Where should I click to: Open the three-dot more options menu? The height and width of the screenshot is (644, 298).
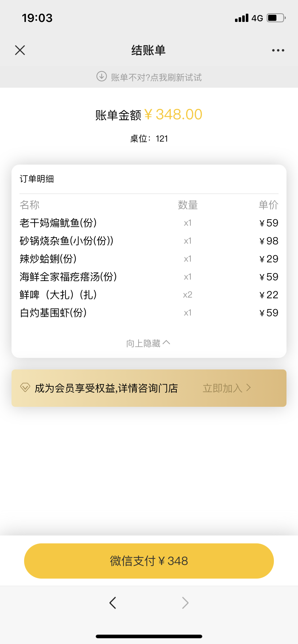(278, 50)
